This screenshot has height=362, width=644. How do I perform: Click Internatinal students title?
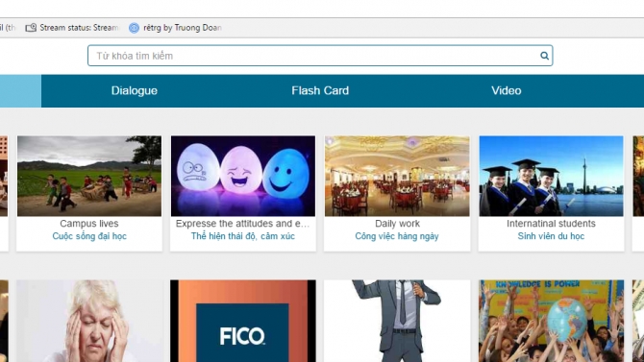click(x=551, y=224)
